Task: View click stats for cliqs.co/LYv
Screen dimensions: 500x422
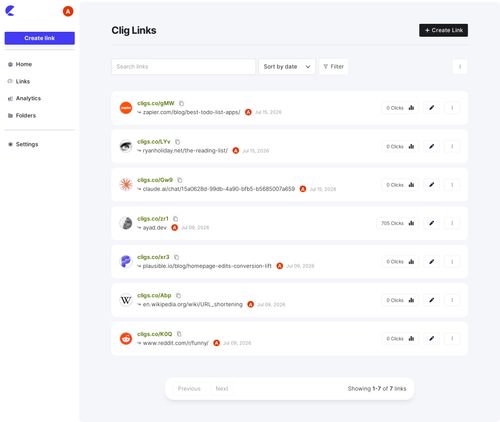Action: (x=400, y=146)
